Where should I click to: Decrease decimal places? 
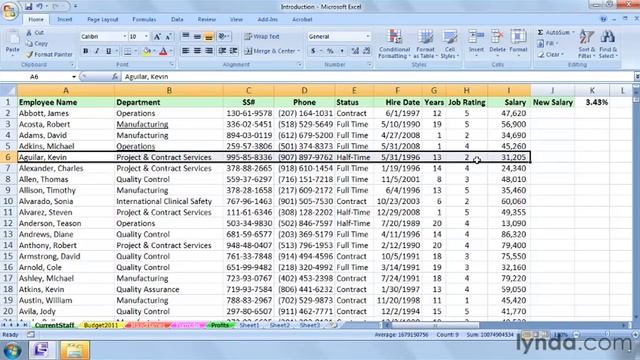pyautogui.click(x=367, y=51)
